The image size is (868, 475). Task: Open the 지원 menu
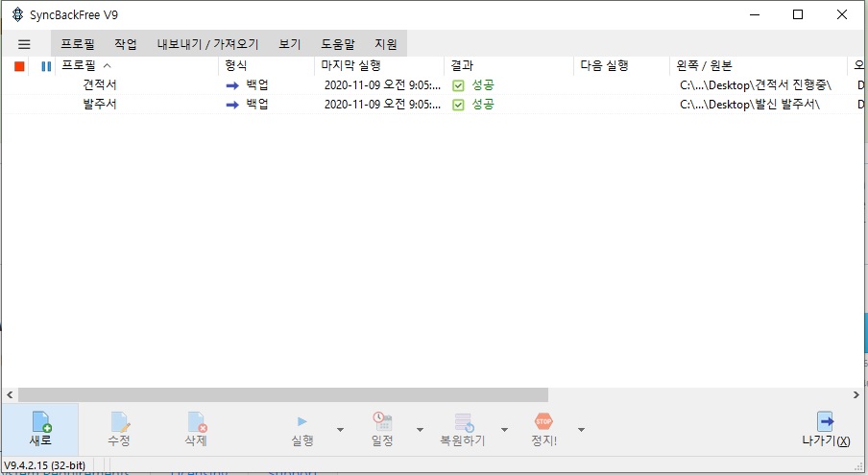pyautogui.click(x=386, y=44)
